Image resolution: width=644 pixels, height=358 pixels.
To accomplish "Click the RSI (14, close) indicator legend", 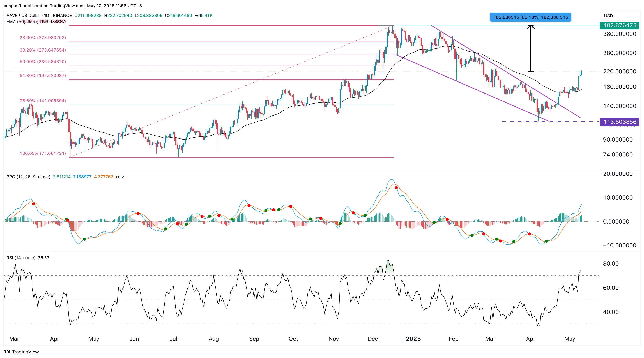I will click(21, 258).
